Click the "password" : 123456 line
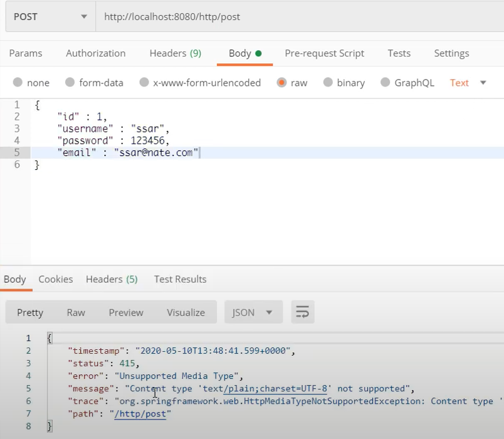The height and width of the screenshot is (439, 504). (x=113, y=140)
